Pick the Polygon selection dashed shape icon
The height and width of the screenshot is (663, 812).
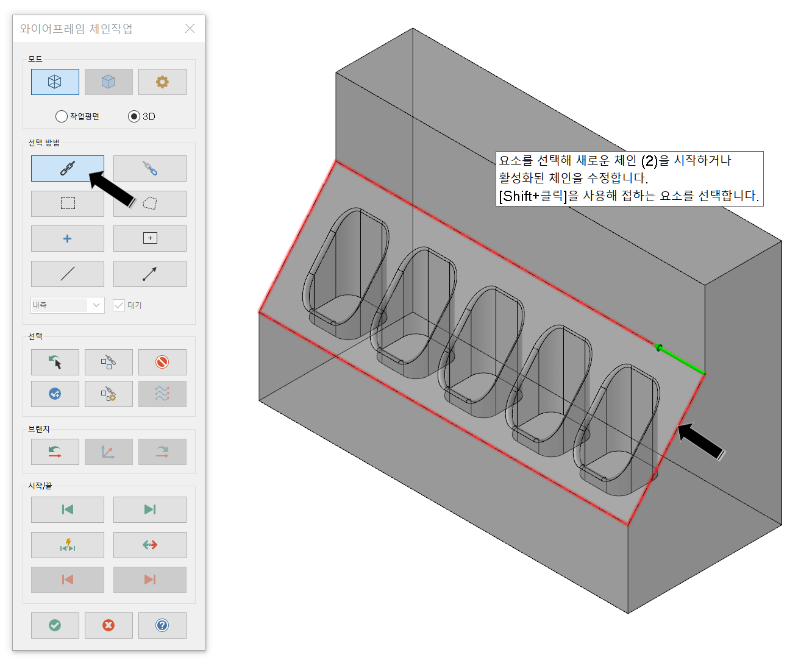tap(150, 204)
